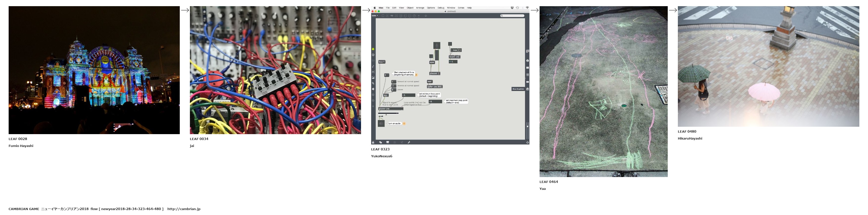Image resolution: width=868 pixels, height=215 pixels.
Task: Click the audio power button at bottom right
Action: [x=527, y=142]
